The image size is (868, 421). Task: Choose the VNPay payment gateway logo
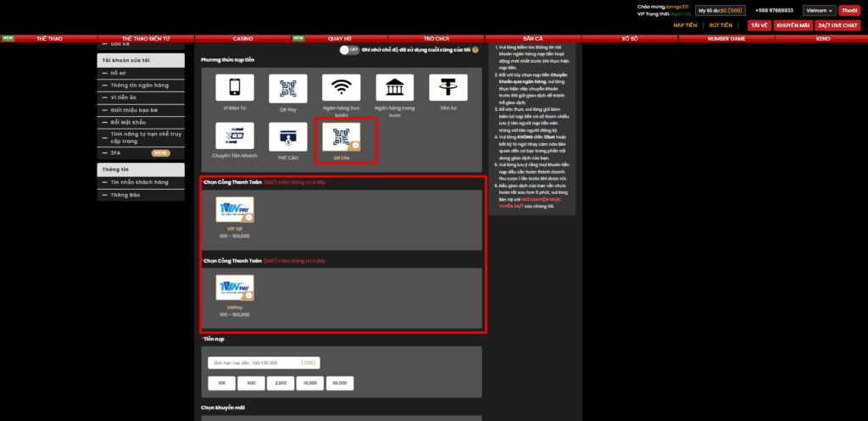coord(235,288)
